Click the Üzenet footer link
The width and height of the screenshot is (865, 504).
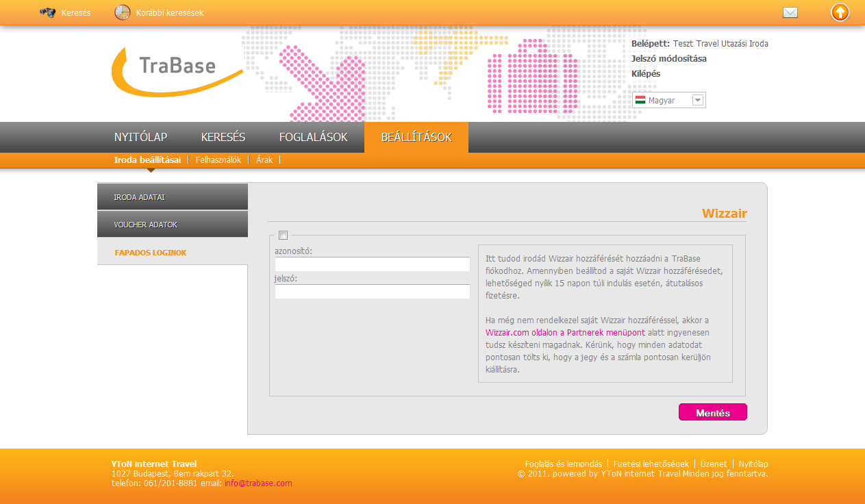(x=714, y=464)
